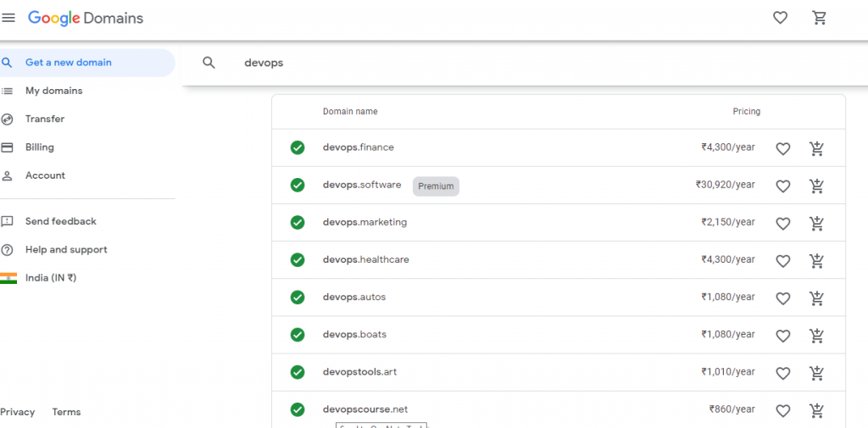Open favorites heart icon in header
868x428 pixels.
780,19
